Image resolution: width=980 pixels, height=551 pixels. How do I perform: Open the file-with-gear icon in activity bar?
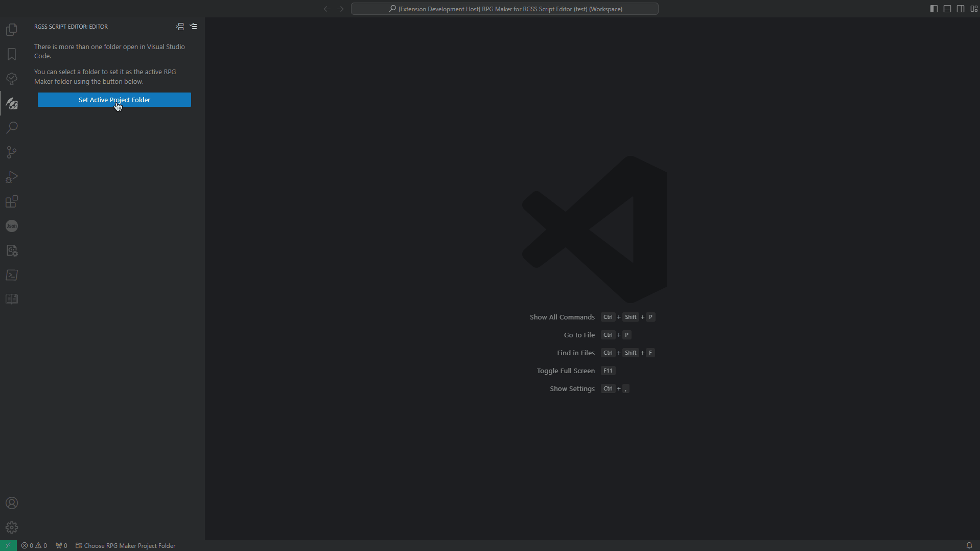pos(12,250)
